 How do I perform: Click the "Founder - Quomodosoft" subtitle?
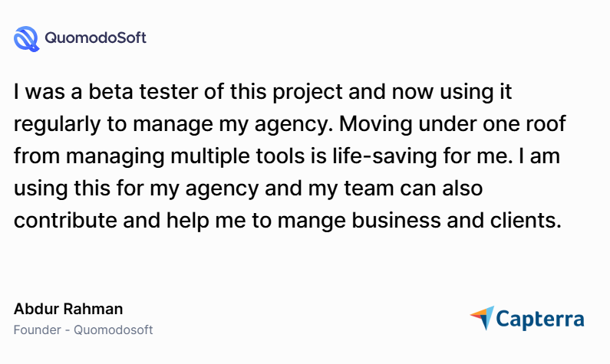pyautogui.click(x=83, y=330)
